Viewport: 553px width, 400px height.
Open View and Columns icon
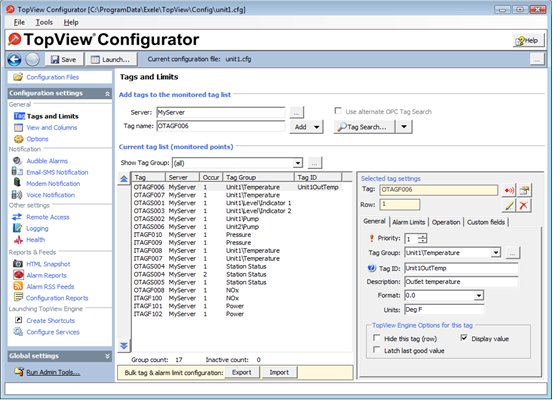[x=18, y=127]
